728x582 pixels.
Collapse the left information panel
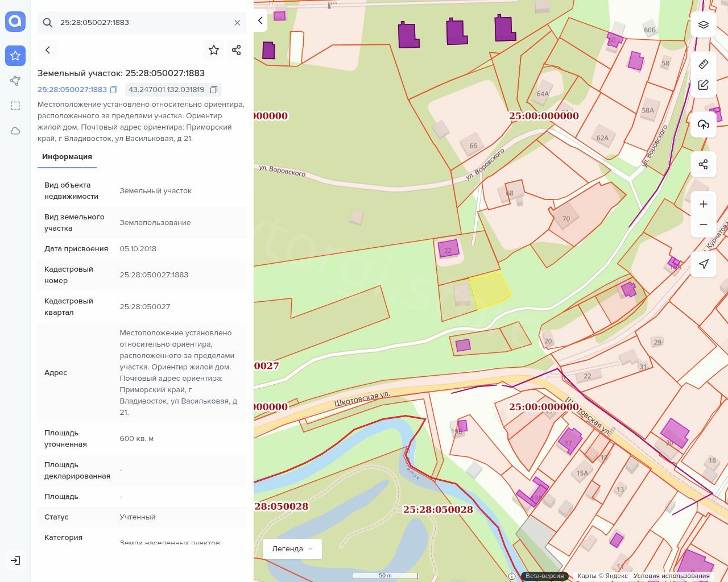pyautogui.click(x=260, y=21)
